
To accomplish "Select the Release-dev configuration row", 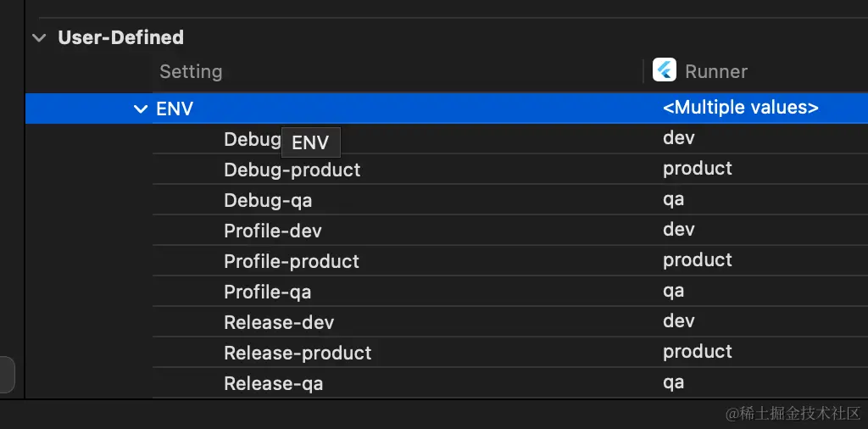I will (278, 322).
